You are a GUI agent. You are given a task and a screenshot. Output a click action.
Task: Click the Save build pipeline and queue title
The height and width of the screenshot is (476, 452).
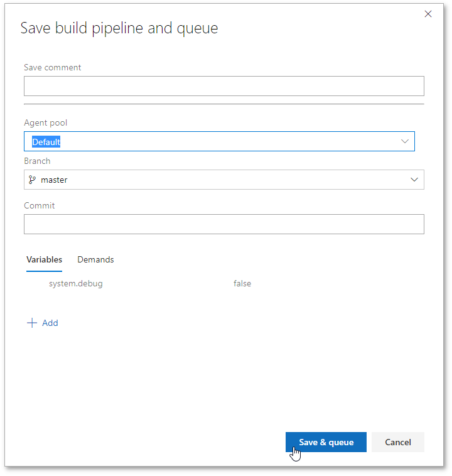point(119,28)
